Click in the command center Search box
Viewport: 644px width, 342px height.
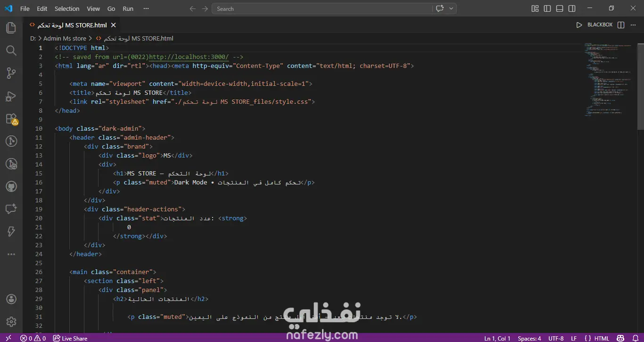click(322, 8)
